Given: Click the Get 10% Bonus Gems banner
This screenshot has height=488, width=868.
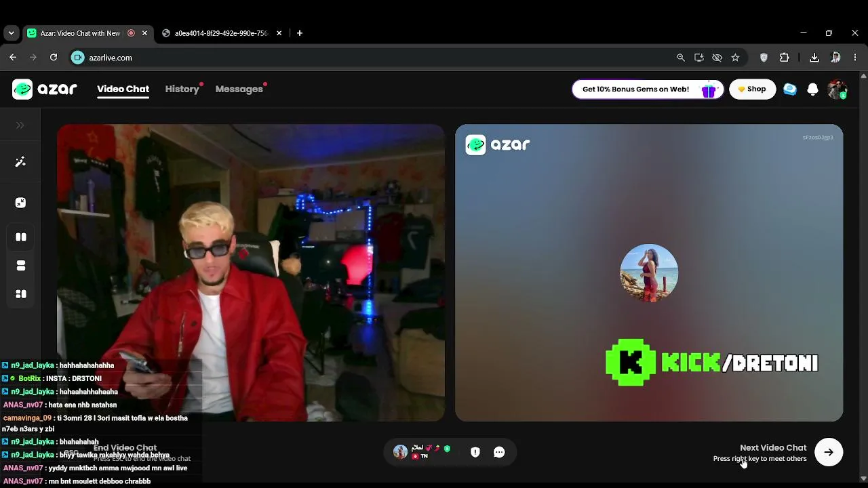Looking at the screenshot, I should [648, 89].
